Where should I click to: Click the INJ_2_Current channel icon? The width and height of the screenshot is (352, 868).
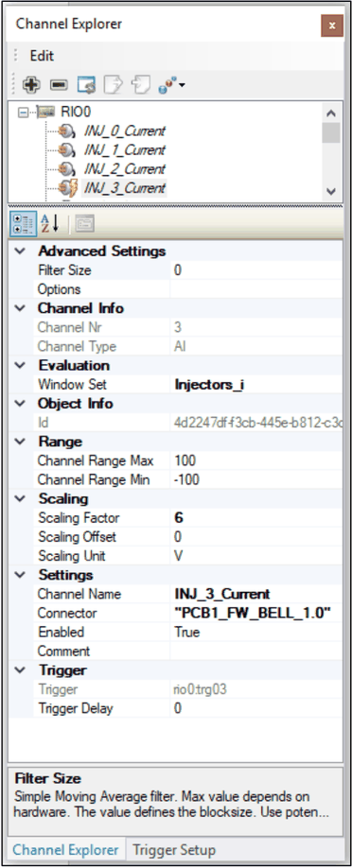point(67,169)
